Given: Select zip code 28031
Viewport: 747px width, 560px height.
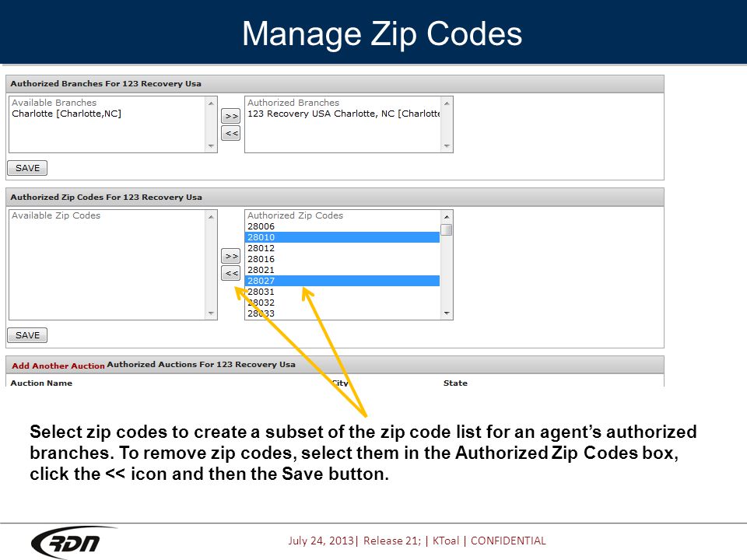Looking at the screenshot, I should tap(342, 292).
